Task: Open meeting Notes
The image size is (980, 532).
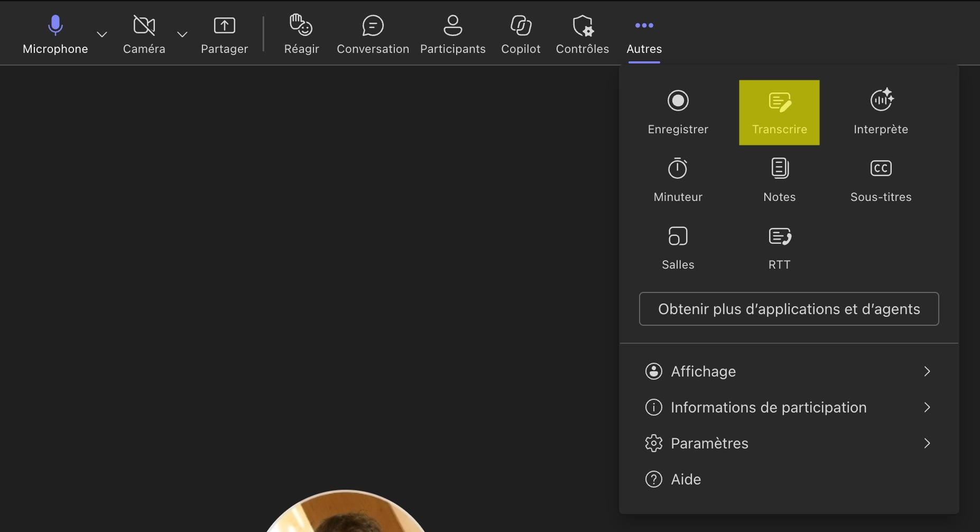Action: point(779,180)
